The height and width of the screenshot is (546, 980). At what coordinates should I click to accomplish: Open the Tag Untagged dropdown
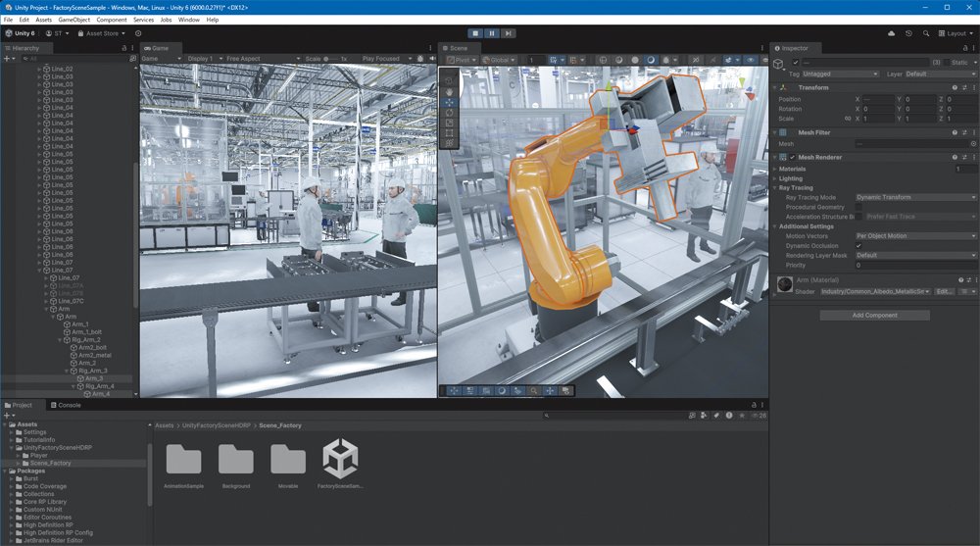click(841, 74)
